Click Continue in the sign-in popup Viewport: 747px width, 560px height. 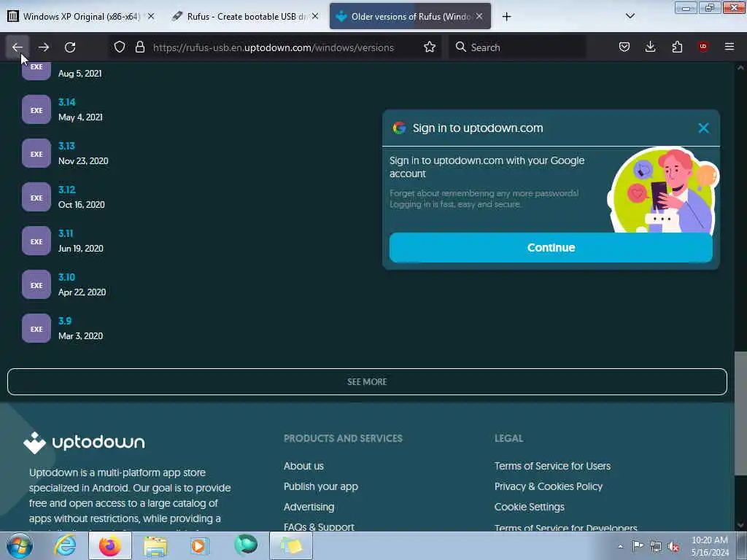pos(551,248)
